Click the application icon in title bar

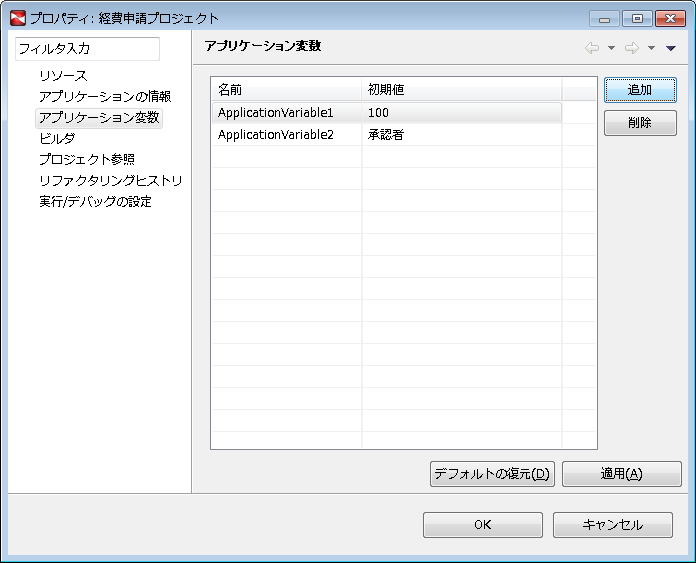18,18
